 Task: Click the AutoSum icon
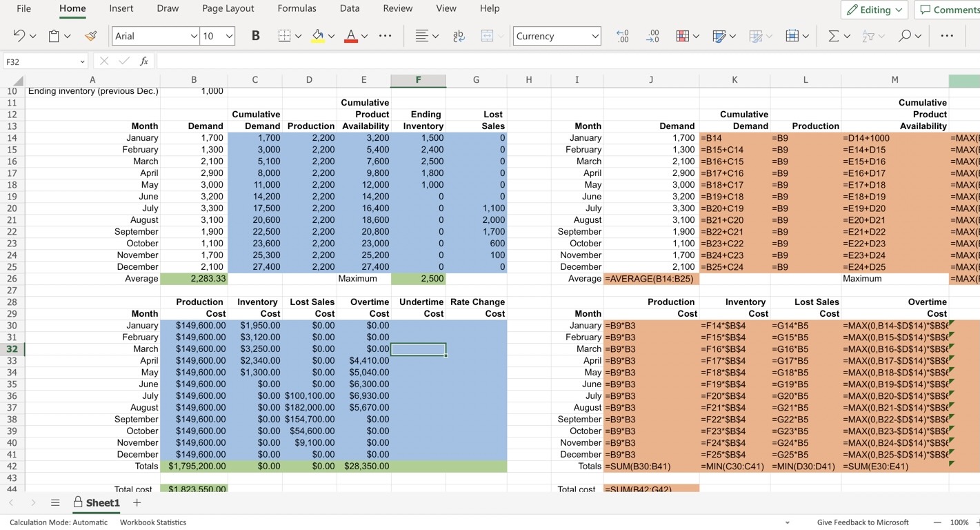tap(834, 36)
